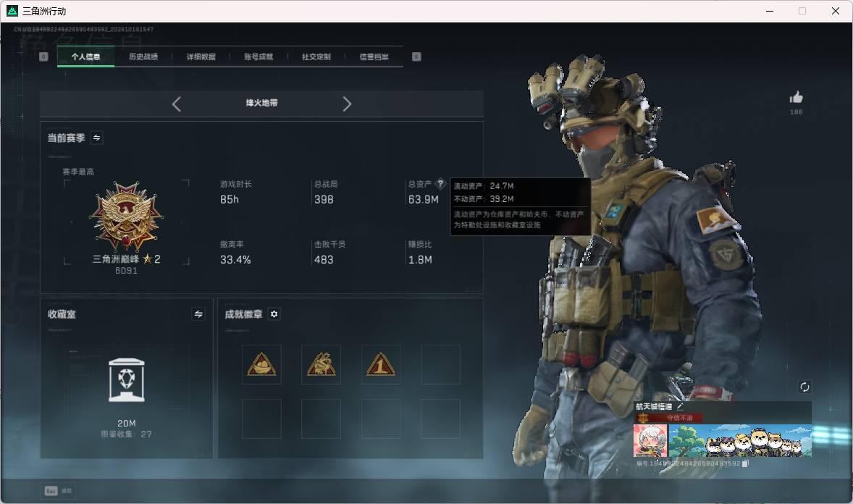Click the 守信不渝 credit title badge
Image resolution: width=853 pixels, height=504 pixels.
(669, 418)
